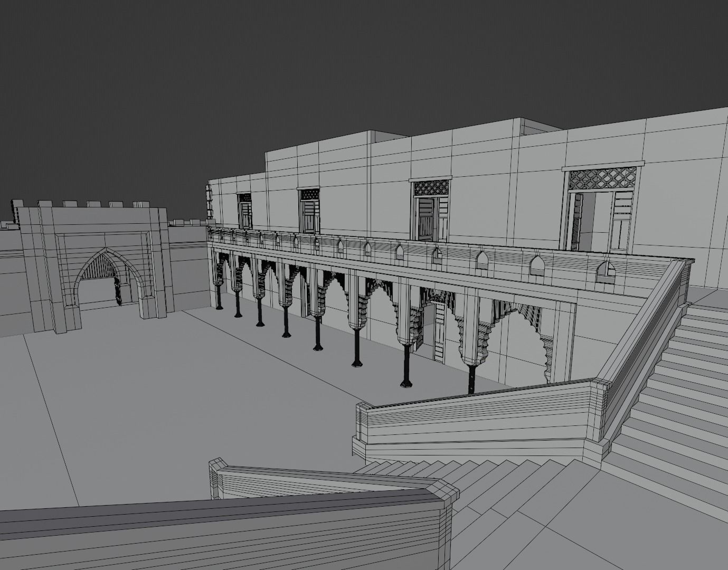
Task: Select the nearest dark column of the arcade
Action: click(x=472, y=378)
